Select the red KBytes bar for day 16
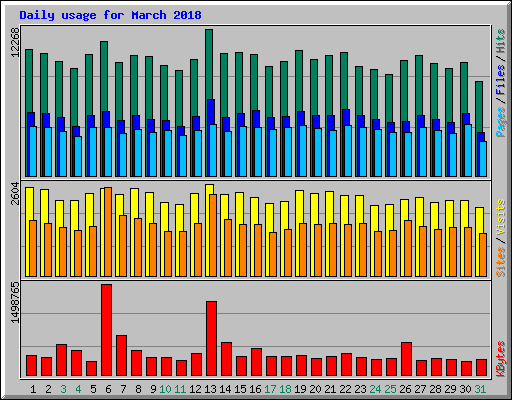The image size is (512, 400). [256, 362]
